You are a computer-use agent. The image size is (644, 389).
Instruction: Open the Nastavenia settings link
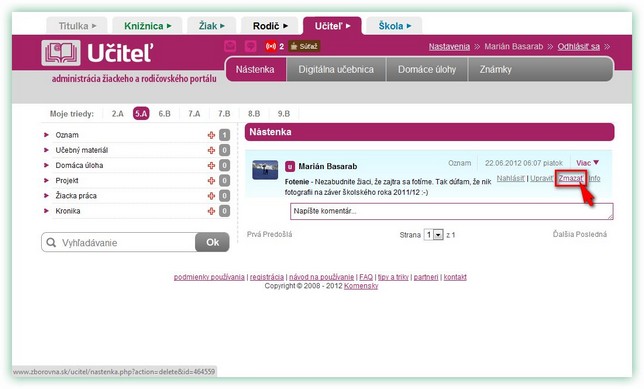pyautogui.click(x=449, y=46)
